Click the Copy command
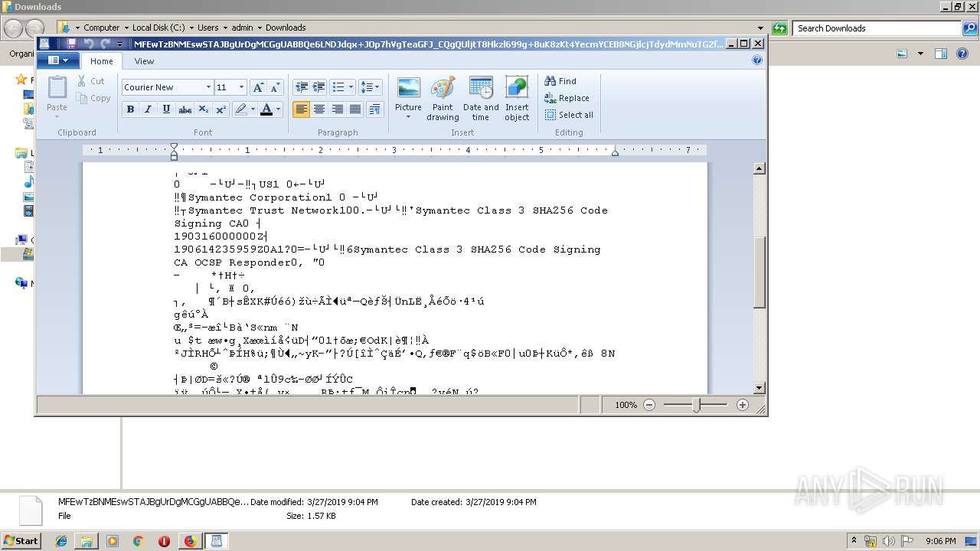The height and width of the screenshot is (551, 980). (x=93, y=98)
